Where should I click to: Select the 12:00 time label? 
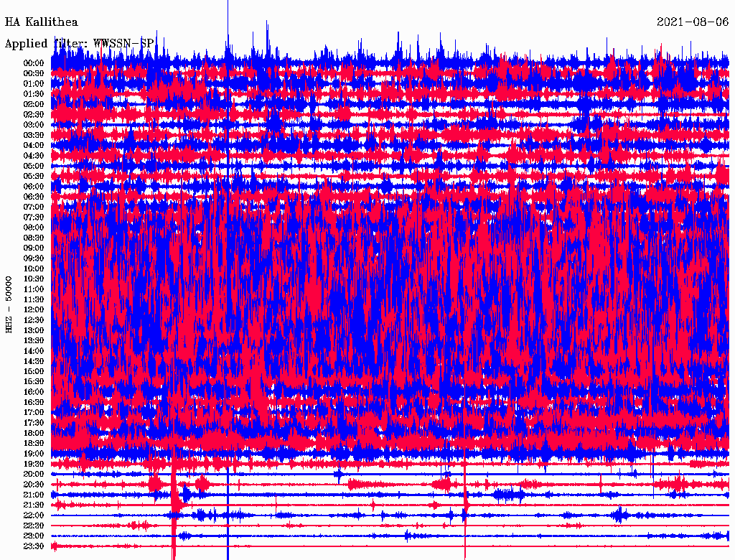pos(33,310)
